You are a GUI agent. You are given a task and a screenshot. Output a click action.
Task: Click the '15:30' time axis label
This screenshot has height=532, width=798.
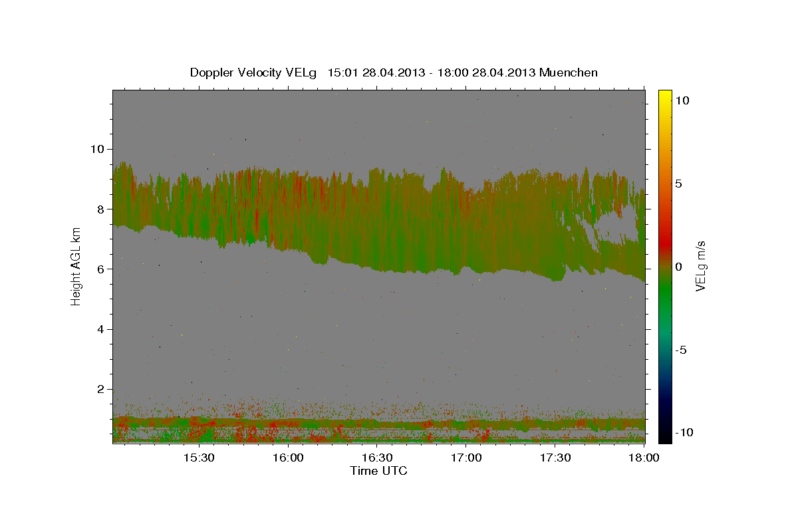tap(199, 458)
